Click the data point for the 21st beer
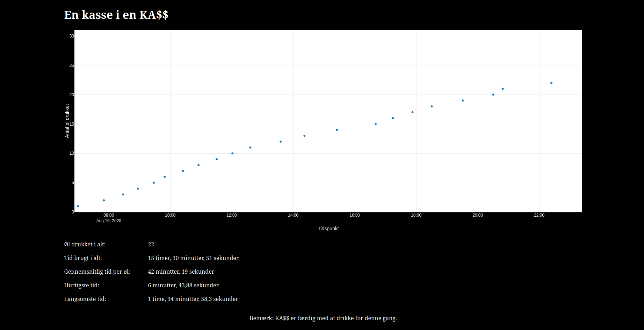 503,89
